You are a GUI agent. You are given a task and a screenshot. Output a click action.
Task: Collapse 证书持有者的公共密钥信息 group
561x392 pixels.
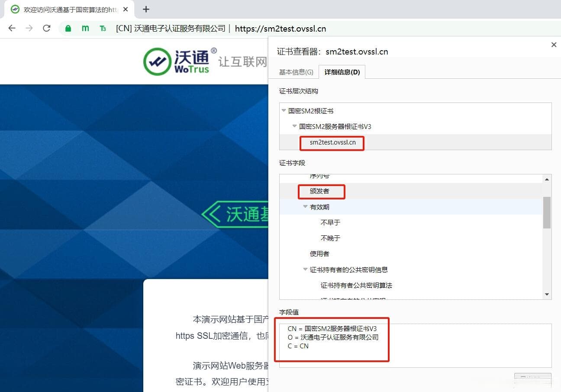click(305, 270)
